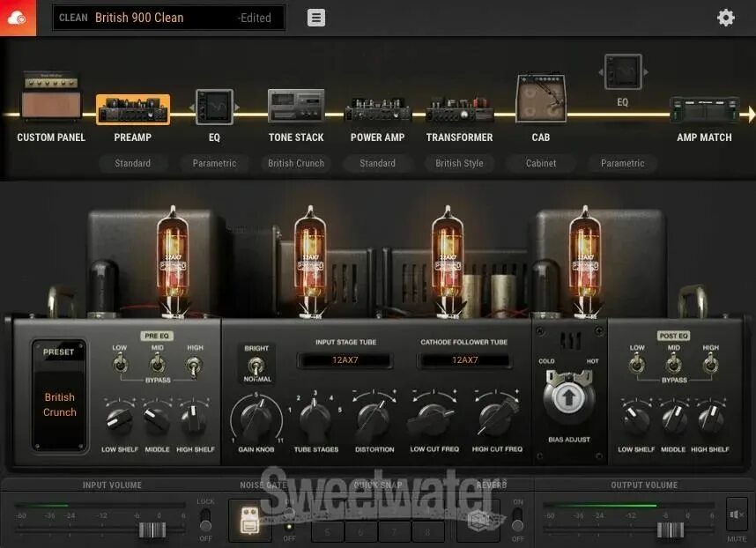Open Cathode Follower Tube 12AX7 selector
Screen dimensions: 756x548
pyautogui.click(x=464, y=360)
